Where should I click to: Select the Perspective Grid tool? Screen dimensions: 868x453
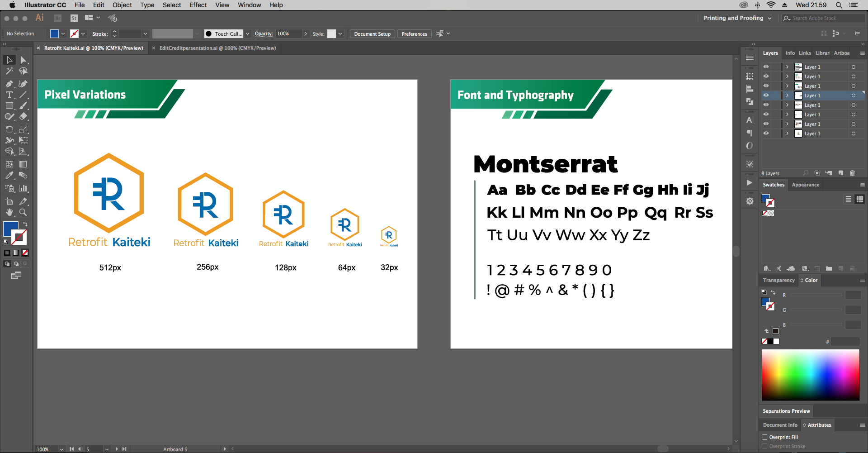coord(24,151)
